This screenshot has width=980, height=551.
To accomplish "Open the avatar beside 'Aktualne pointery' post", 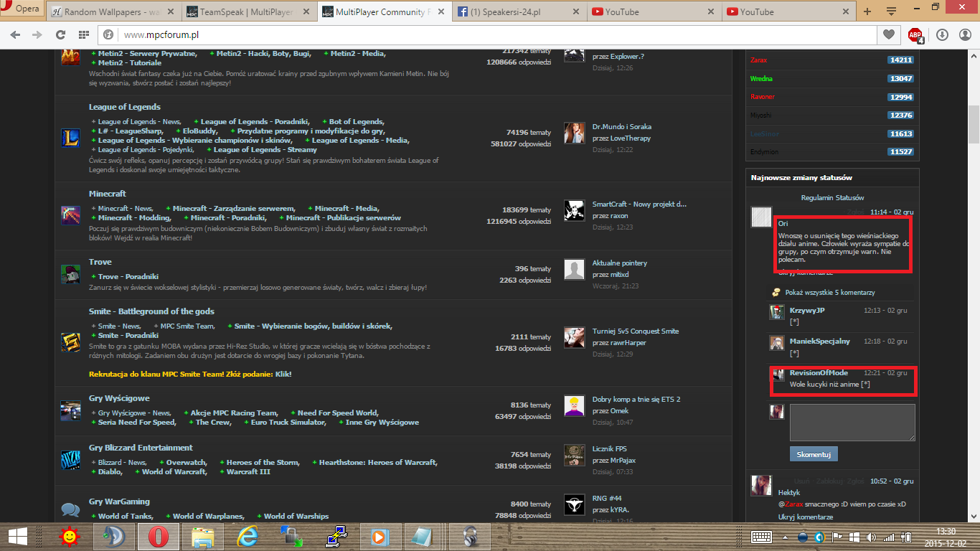I will (x=575, y=270).
